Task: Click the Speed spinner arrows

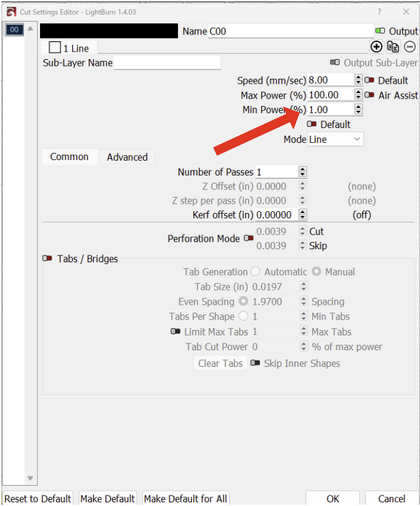Action: (x=358, y=80)
